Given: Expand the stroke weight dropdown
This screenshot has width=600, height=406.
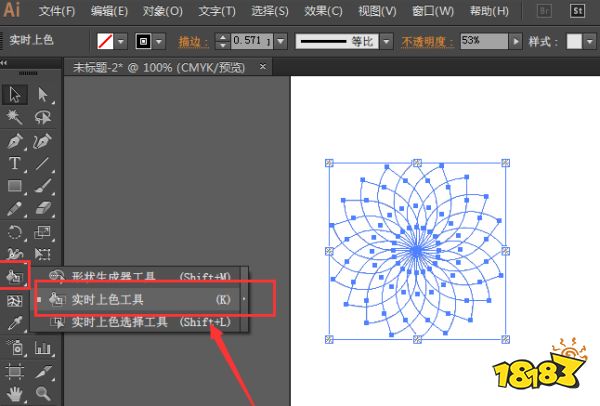Looking at the screenshot, I should click(281, 42).
